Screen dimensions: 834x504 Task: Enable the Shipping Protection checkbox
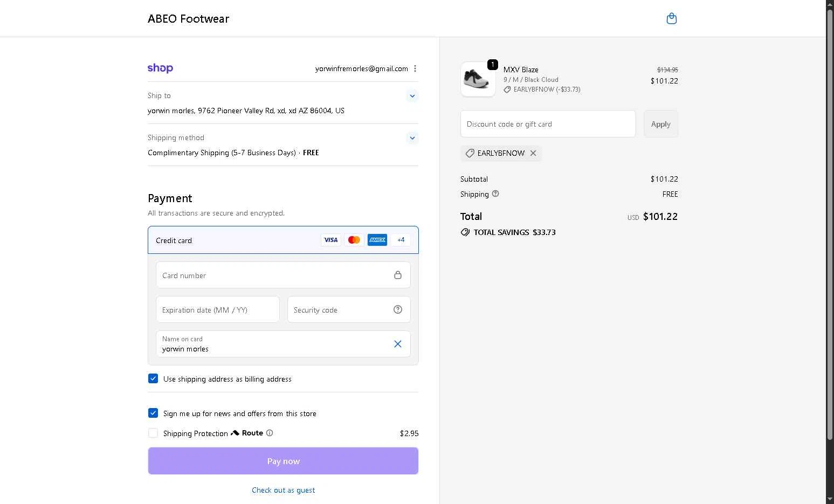(x=153, y=433)
